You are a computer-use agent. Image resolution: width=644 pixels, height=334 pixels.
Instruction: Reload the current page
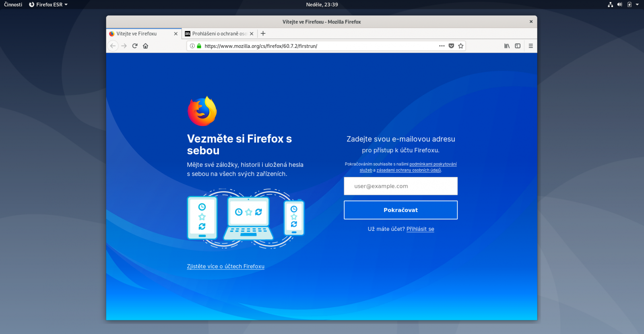click(x=135, y=46)
